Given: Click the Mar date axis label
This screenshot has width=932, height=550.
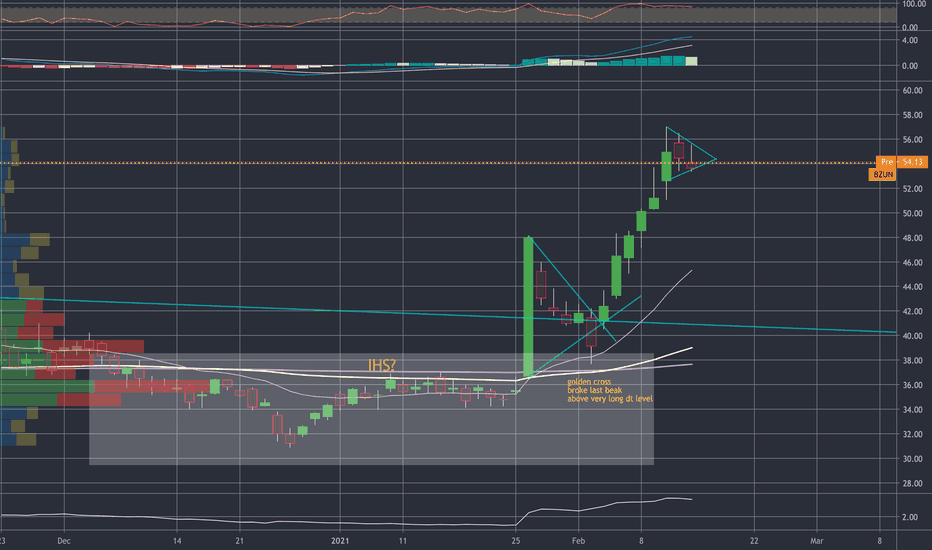Looking at the screenshot, I should (x=817, y=541).
